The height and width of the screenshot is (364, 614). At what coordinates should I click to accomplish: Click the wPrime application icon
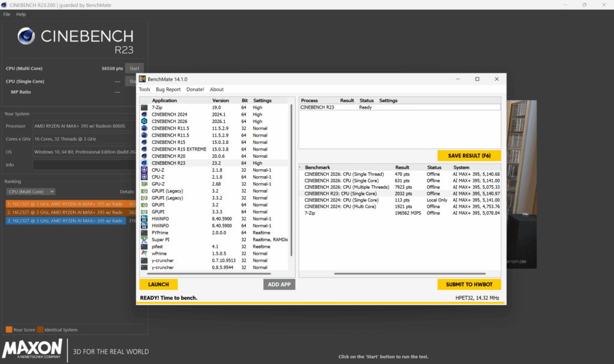pyautogui.click(x=144, y=254)
